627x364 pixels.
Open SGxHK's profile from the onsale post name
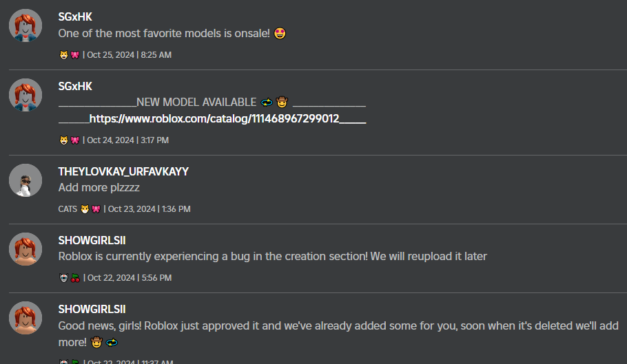point(75,17)
